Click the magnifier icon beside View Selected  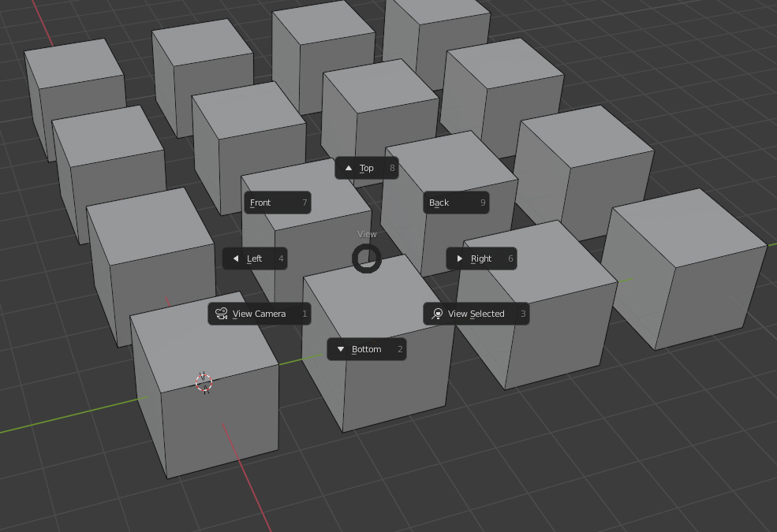click(436, 314)
